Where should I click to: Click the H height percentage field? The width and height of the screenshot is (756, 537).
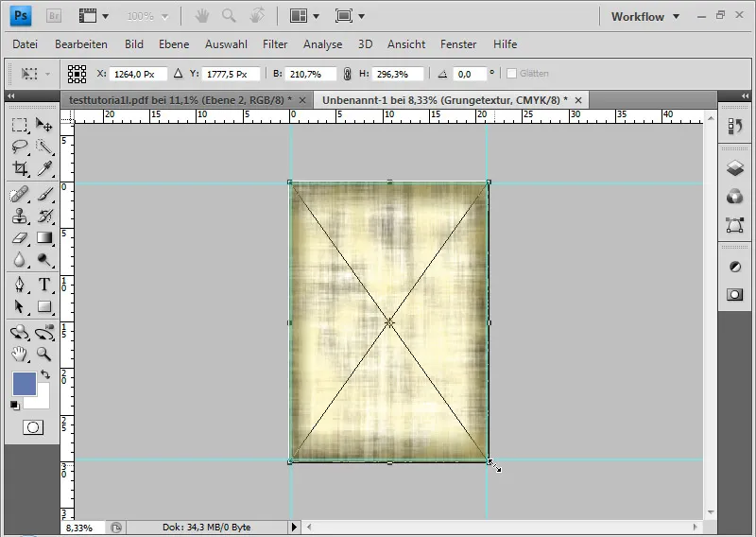pos(398,74)
